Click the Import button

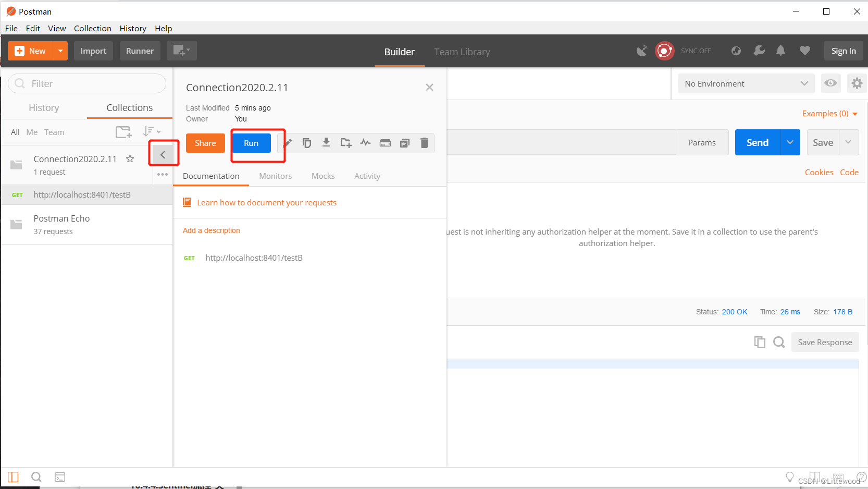[x=93, y=51]
